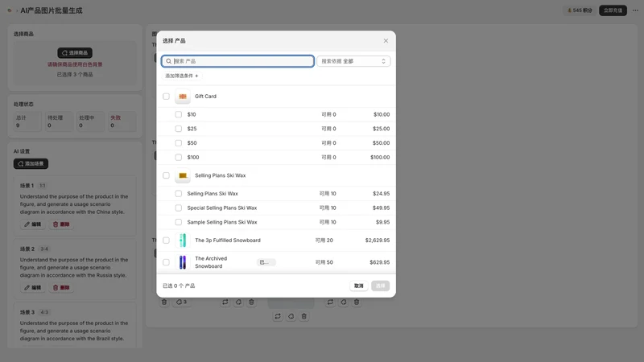Click The Archived Snowboard thumbnail

point(183,262)
